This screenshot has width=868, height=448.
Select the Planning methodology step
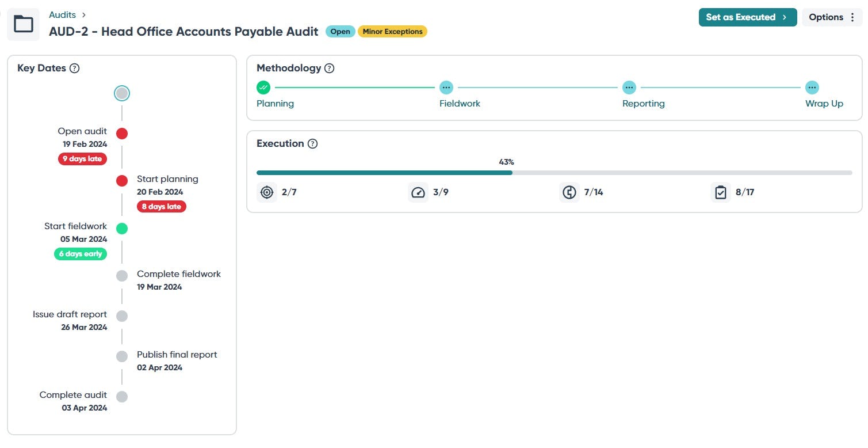pyautogui.click(x=263, y=88)
